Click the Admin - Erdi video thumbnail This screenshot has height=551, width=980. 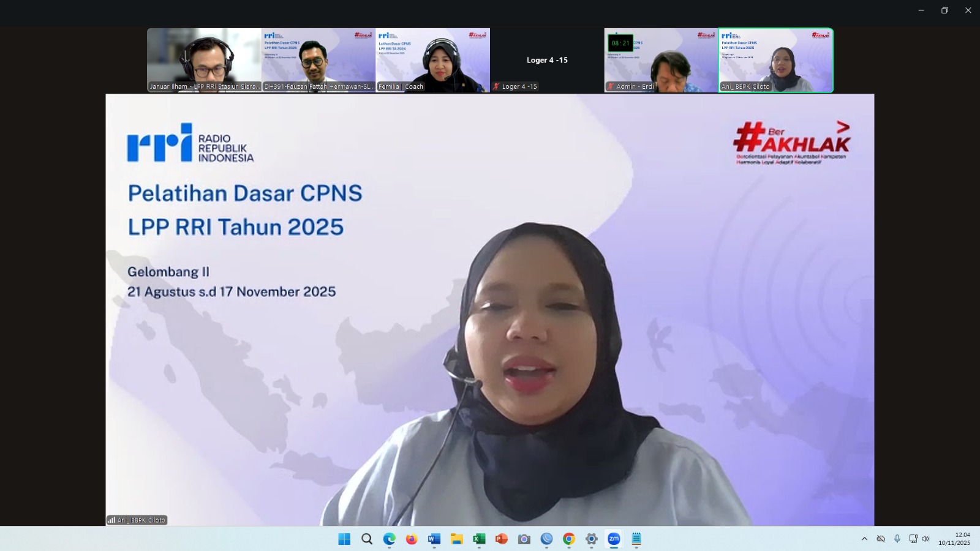661,60
